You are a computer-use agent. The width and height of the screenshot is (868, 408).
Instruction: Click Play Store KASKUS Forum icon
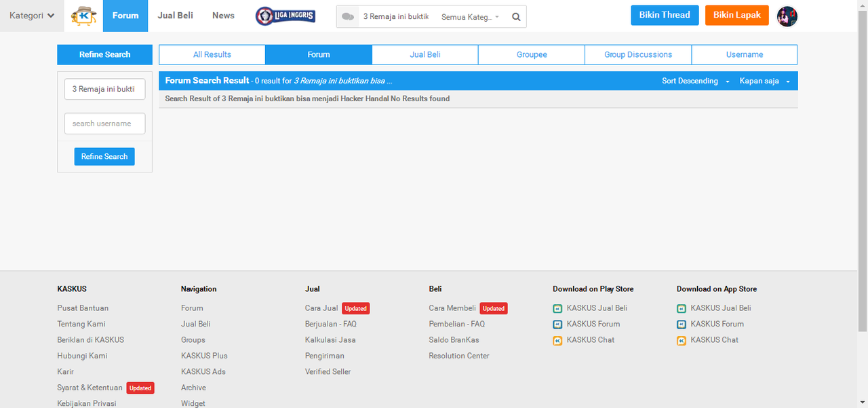pyautogui.click(x=557, y=324)
